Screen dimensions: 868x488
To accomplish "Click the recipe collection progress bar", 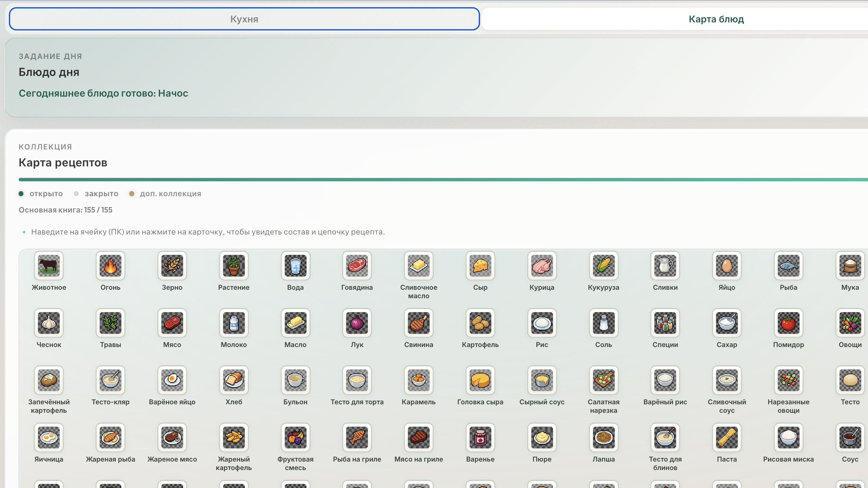I will [x=443, y=180].
